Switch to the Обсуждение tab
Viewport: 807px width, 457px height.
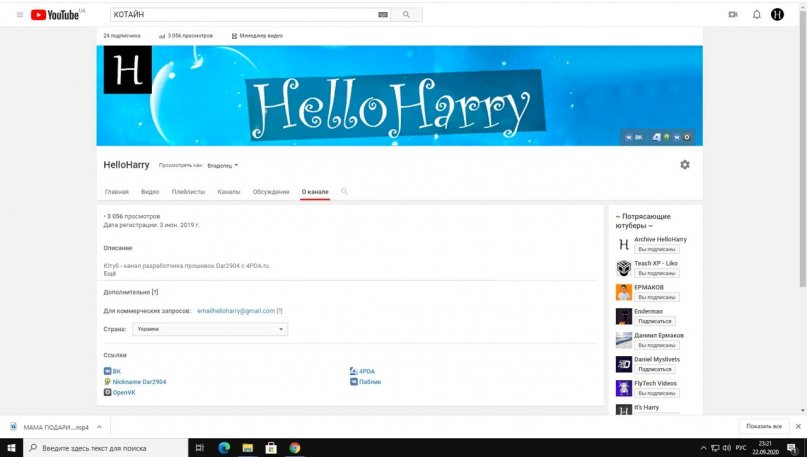tap(271, 192)
